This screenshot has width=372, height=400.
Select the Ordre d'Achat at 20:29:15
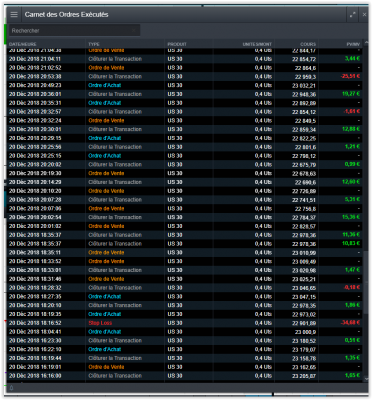(x=105, y=138)
